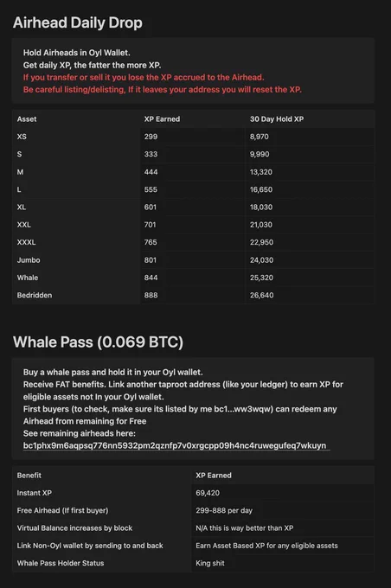Click the Instant XP benefit row
This screenshot has height=588, width=391.
point(193,493)
